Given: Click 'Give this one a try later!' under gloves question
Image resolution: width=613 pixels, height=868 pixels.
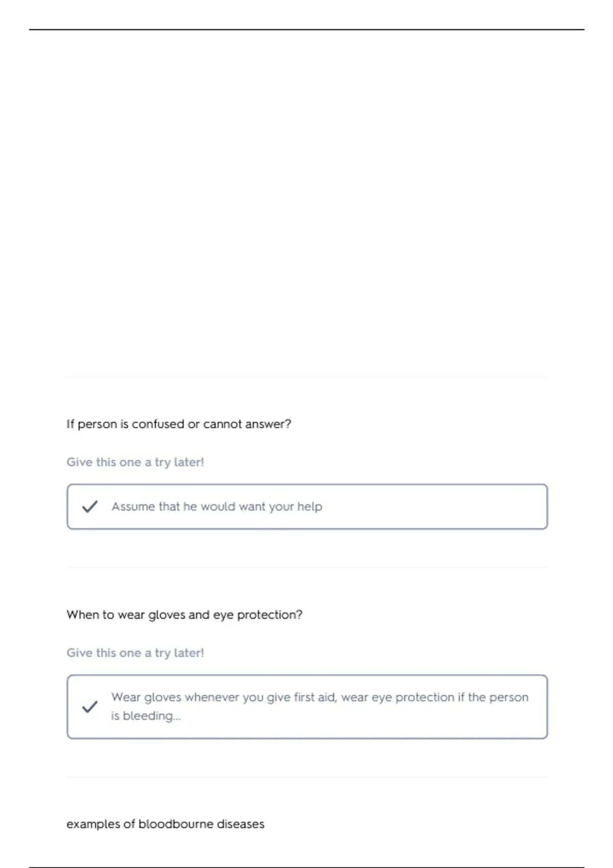Looking at the screenshot, I should click(135, 653).
